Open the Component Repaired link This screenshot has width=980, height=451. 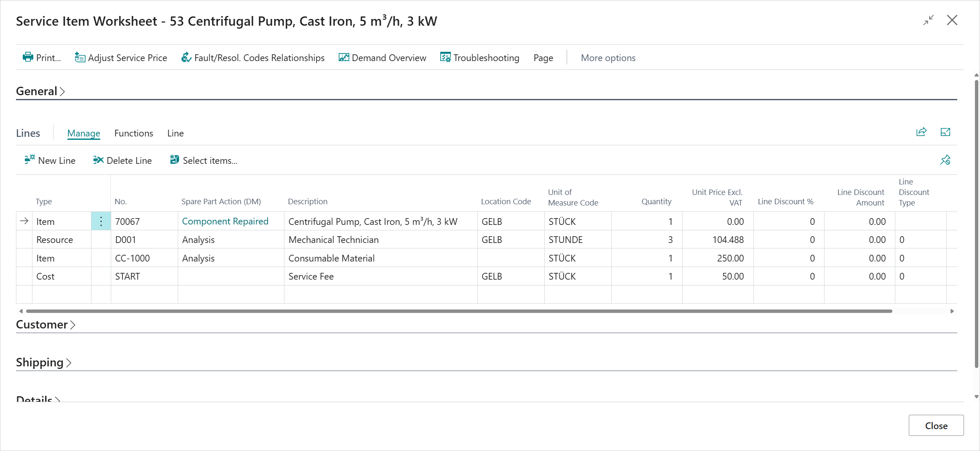click(225, 221)
